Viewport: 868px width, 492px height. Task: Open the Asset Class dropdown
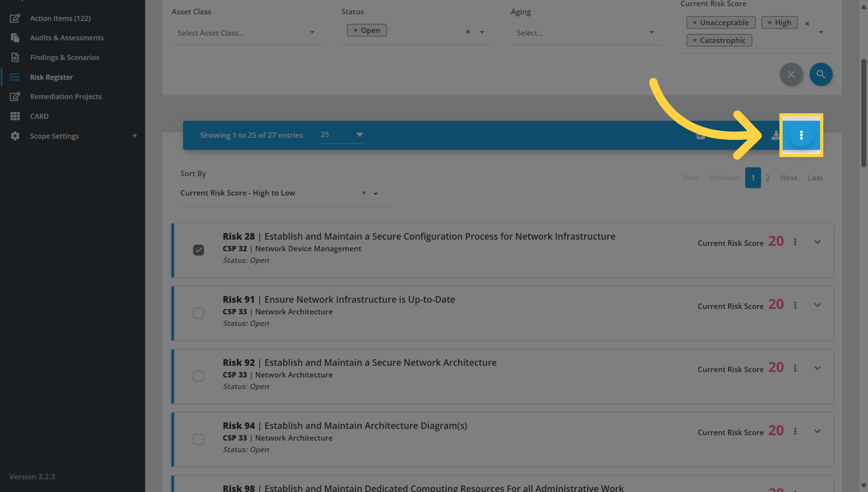tap(247, 33)
